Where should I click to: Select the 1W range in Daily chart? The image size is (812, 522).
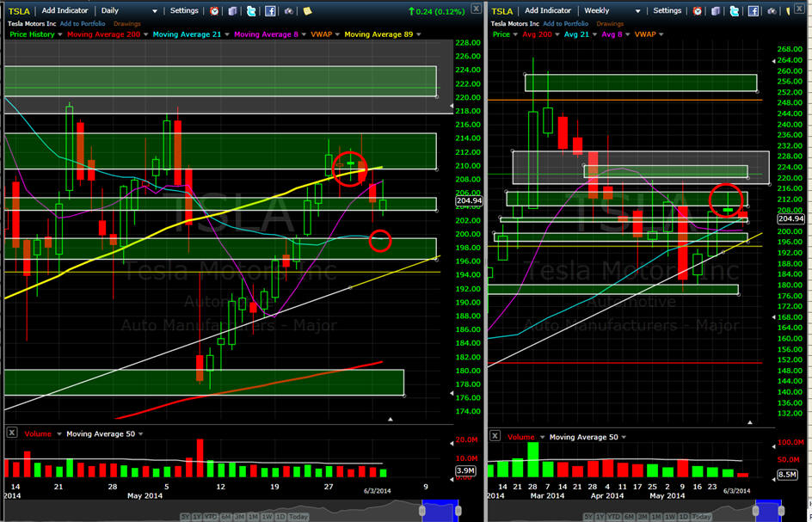pyautogui.click(x=268, y=517)
